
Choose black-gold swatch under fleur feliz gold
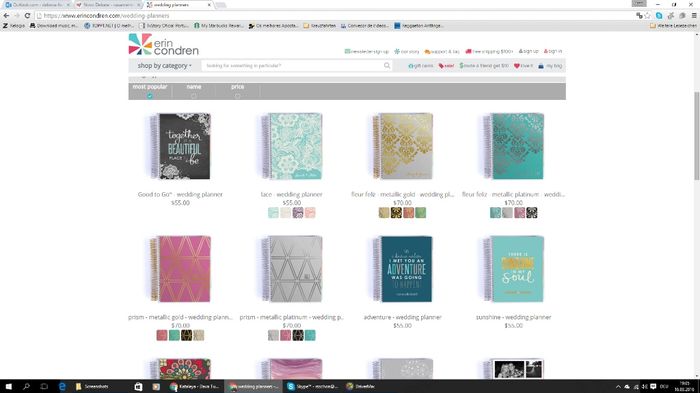pos(396,213)
